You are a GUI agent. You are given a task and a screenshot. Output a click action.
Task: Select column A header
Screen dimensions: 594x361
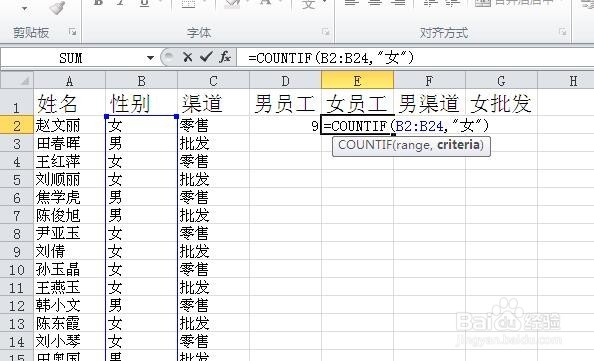[69, 80]
